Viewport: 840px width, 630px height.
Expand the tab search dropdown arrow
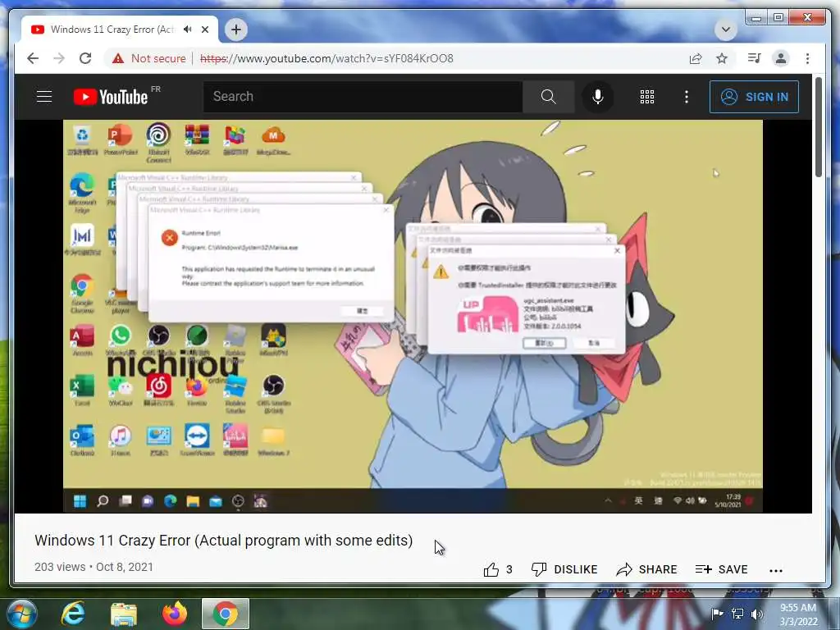point(726,30)
